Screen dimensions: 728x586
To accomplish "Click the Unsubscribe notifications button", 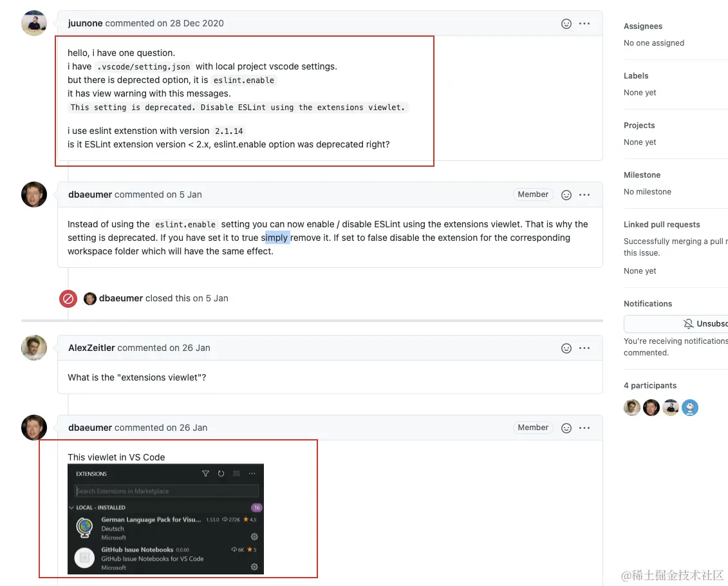I will (676, 324).
